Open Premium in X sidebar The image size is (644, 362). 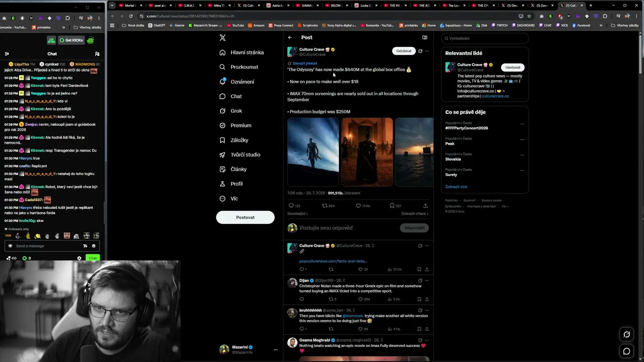click(x=235, y=125)
